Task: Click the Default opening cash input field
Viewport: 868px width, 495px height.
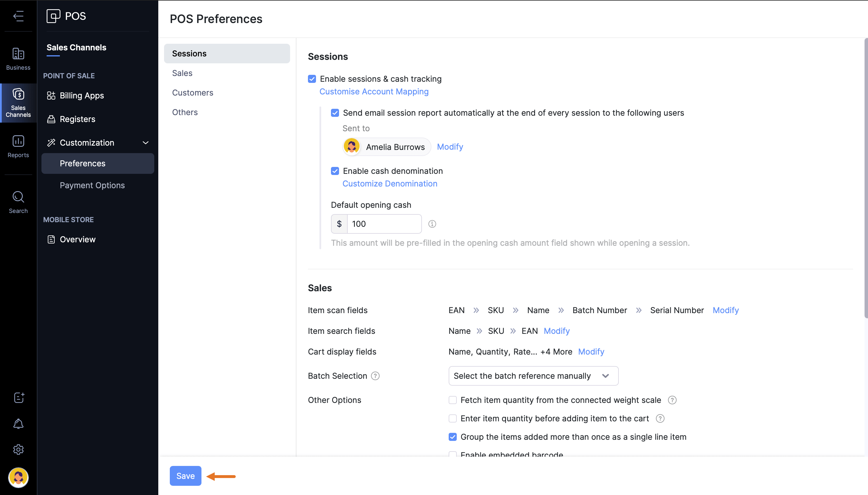Action: tap(384, 224)
